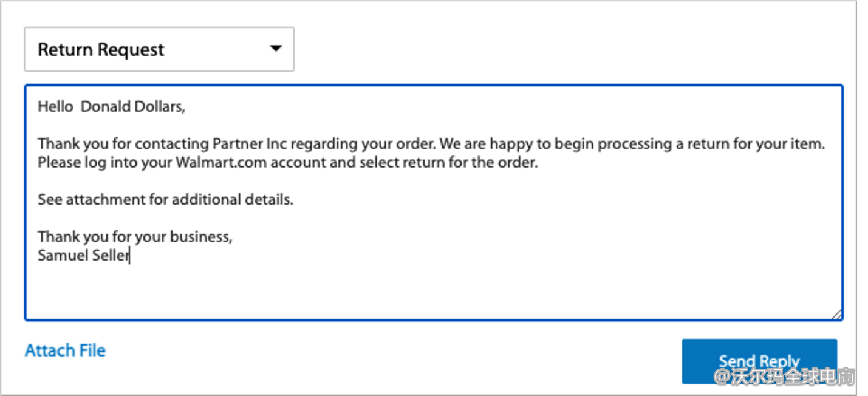Click the Chinese watermark text at corner
Image resolution: width=868 pixels, height=396 pixels.
784,377
